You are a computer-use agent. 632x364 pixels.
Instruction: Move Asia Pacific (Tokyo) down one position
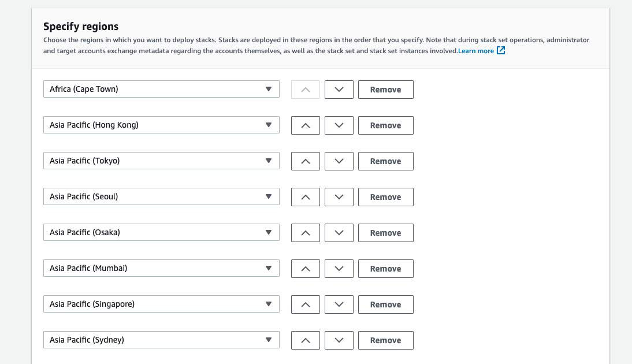click(339, 161)
